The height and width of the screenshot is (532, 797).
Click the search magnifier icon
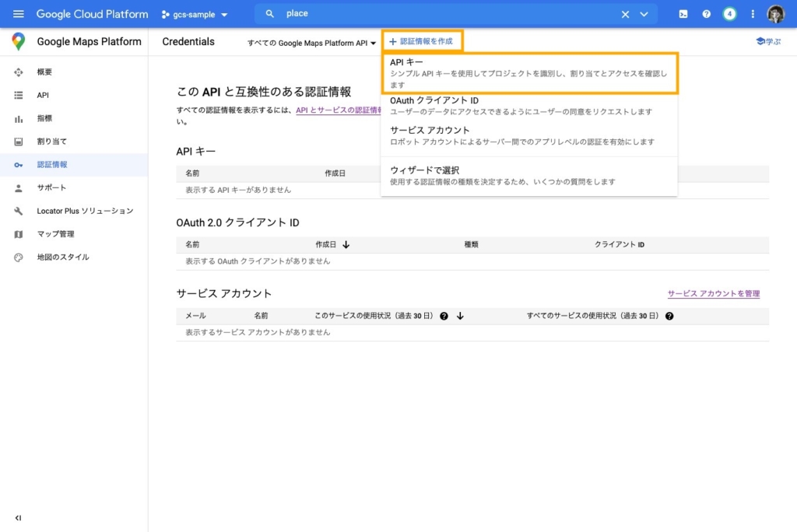270,14
